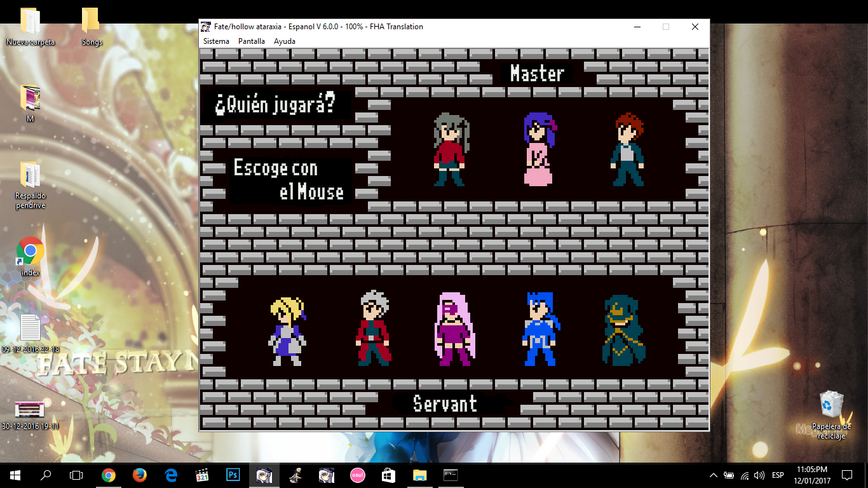Select the blue-haired Servant in blue suit

click(541, 329)
